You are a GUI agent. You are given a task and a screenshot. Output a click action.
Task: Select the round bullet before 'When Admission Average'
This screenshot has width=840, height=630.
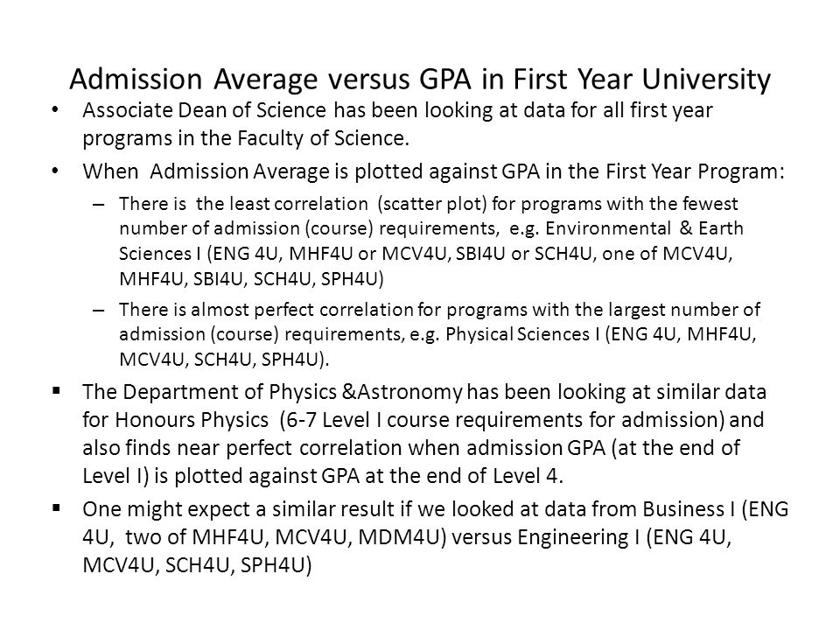pyautogui.click(x=55, y=171)
